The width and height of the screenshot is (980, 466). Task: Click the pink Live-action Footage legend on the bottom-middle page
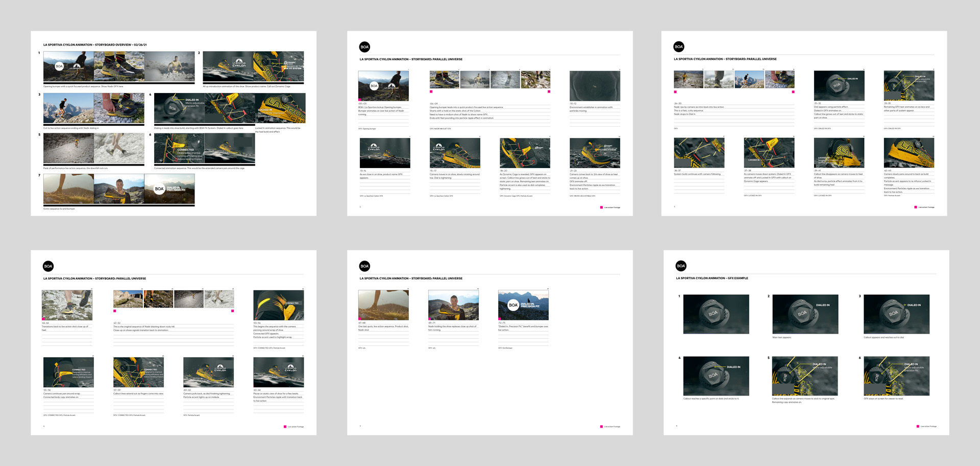pos(610,427)
